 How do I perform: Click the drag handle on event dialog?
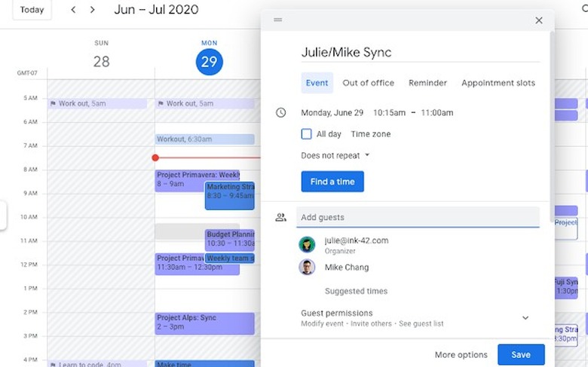278,20
